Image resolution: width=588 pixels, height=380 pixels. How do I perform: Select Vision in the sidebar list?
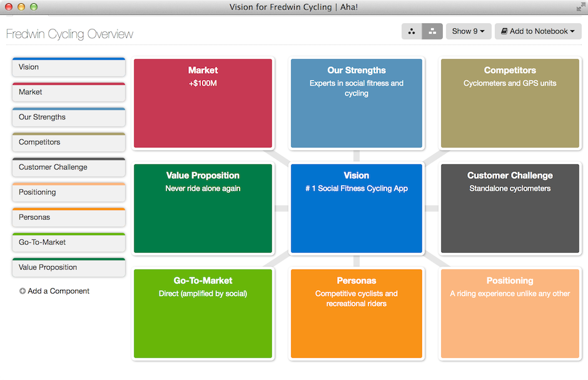pyautogui.click(x=68, y=67)
